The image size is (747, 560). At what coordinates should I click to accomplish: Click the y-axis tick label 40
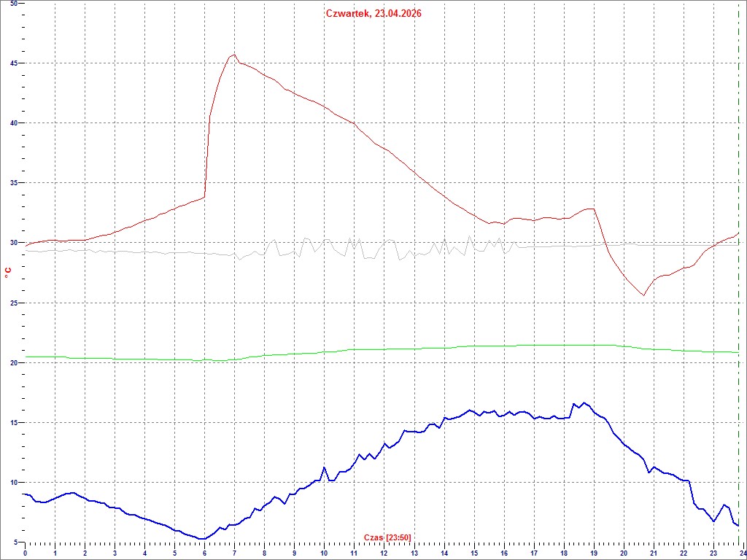(15, 123)
